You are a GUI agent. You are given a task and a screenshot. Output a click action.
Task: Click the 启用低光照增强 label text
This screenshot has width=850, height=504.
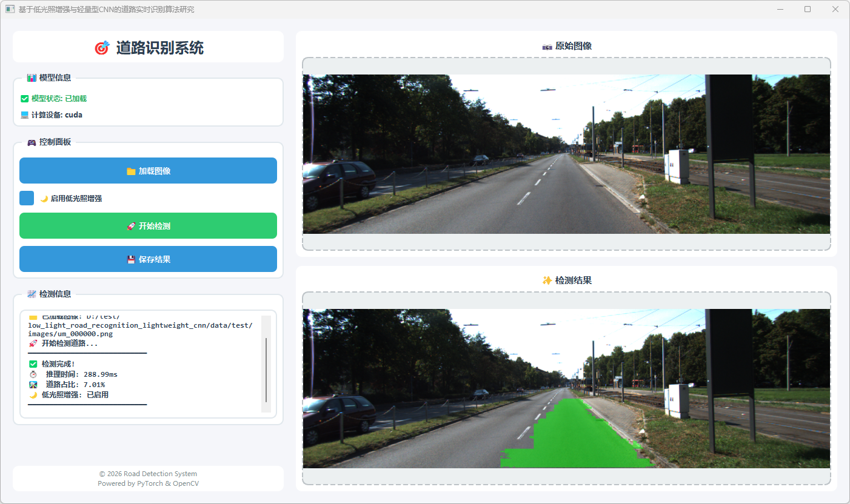point(76,199)
